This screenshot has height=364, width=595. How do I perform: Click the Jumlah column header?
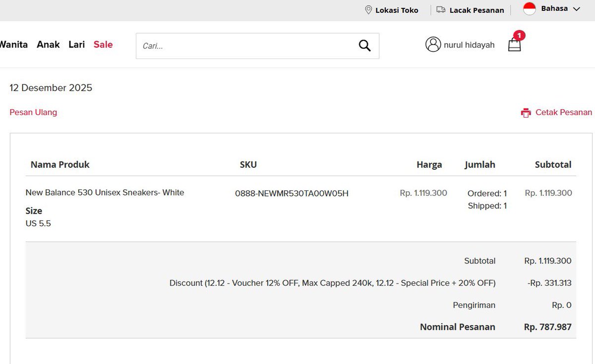click(x=480, y=165)
